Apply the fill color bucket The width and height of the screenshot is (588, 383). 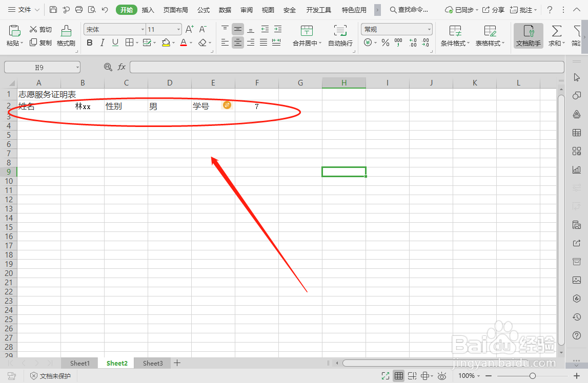click(x=166, y=42)
